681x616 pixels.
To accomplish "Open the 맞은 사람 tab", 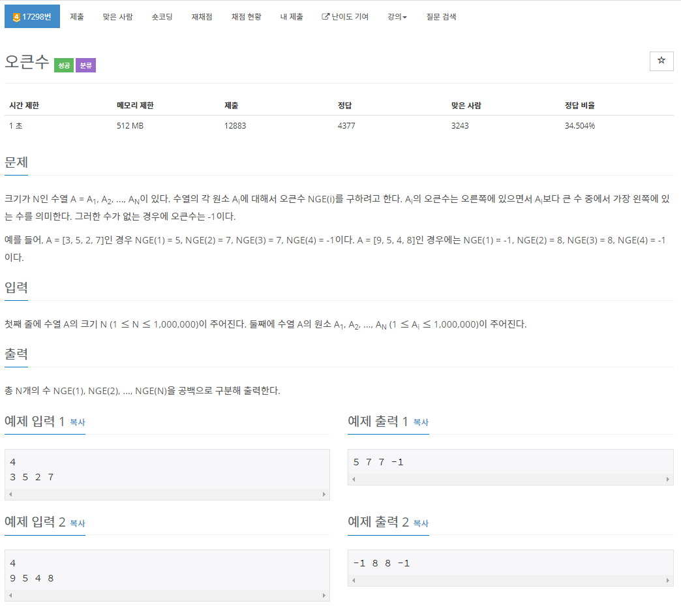I will click(x=117, y=16).
